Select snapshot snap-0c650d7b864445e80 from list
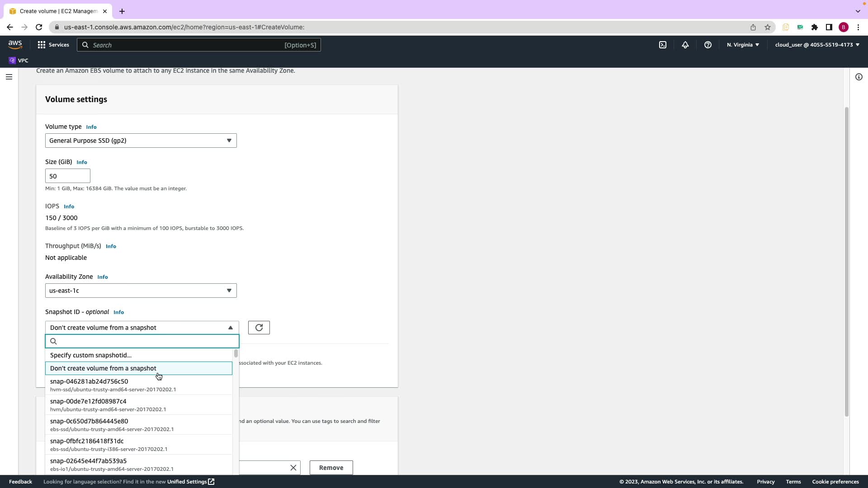 [x=113, y=425]
